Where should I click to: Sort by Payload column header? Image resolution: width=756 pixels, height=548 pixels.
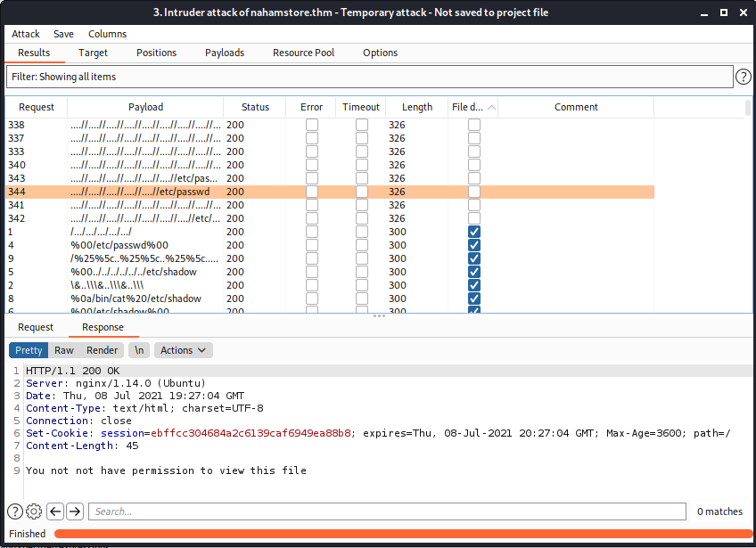click(x=145, y=107)
